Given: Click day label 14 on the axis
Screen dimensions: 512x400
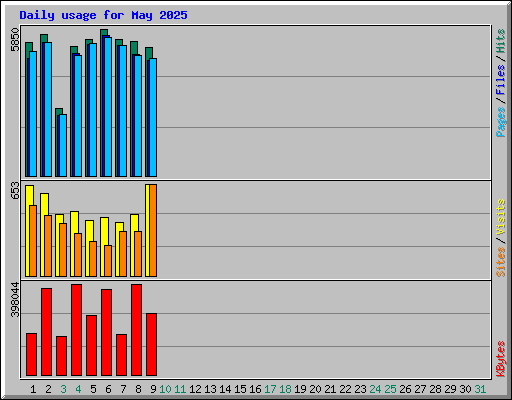Looking at the screenshot, I should 225,389.
